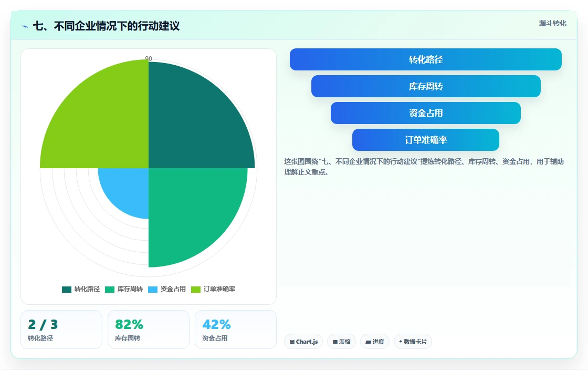
Task: Click the 数据卡片 tag chip
Action: point(413,342)
